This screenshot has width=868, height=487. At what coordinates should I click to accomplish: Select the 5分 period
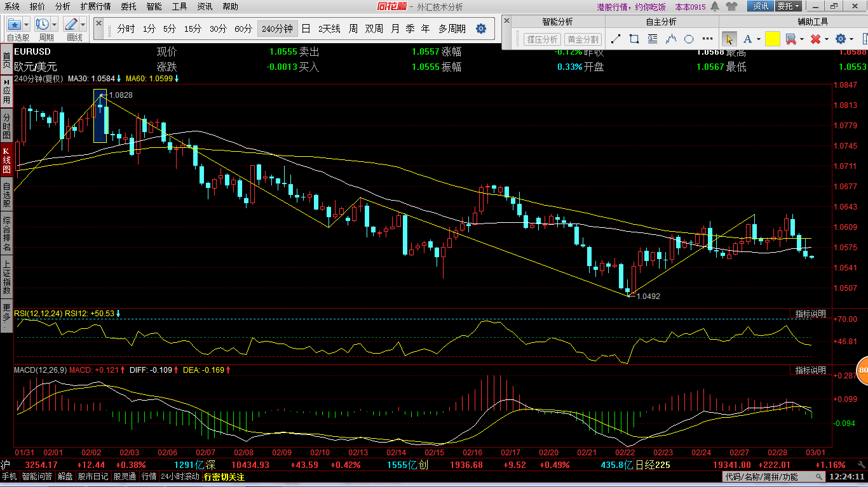click(170, 29)
